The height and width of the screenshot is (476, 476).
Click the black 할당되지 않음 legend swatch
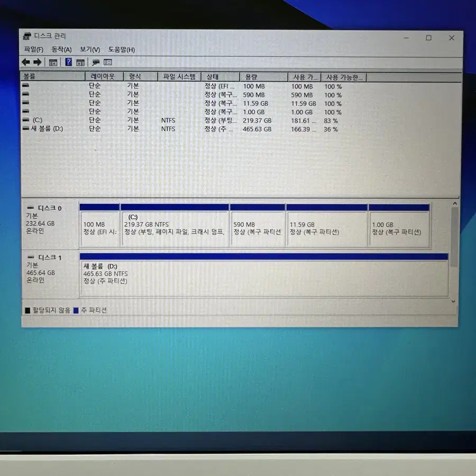coord(28,310)
